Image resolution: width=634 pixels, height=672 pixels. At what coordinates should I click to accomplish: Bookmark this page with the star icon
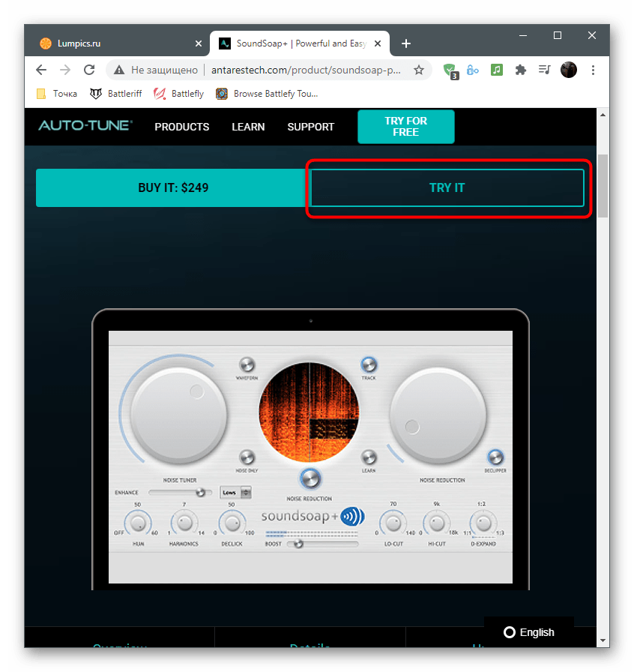pos(418,70)
